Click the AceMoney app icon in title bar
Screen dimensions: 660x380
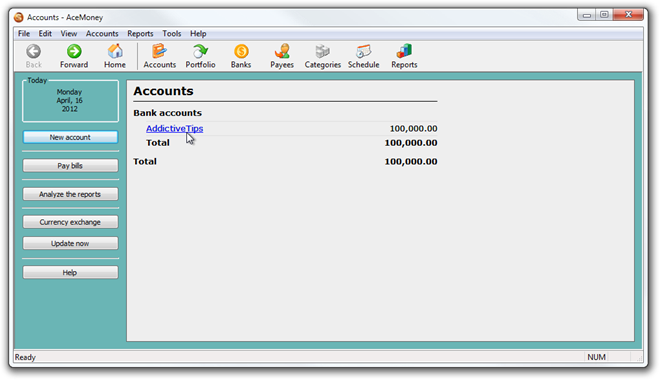19,17
